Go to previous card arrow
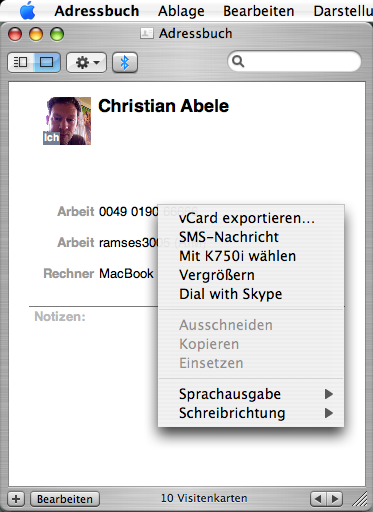Screen dimensions: 373x512 click(318, 499)
